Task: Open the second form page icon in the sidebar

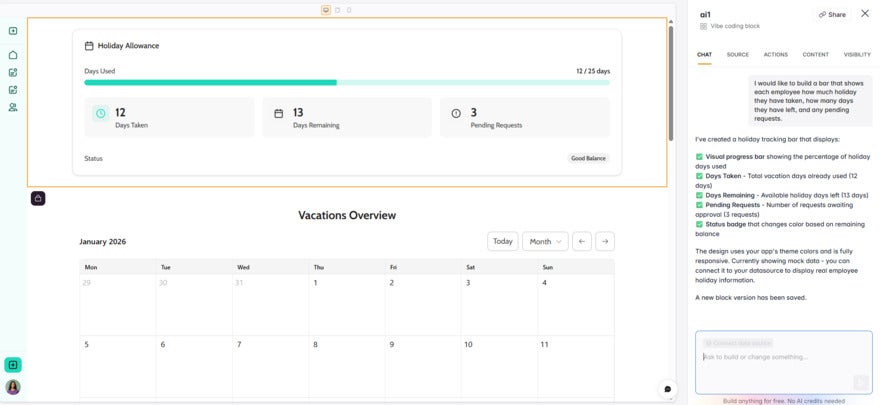Action: tap(13, 90)
